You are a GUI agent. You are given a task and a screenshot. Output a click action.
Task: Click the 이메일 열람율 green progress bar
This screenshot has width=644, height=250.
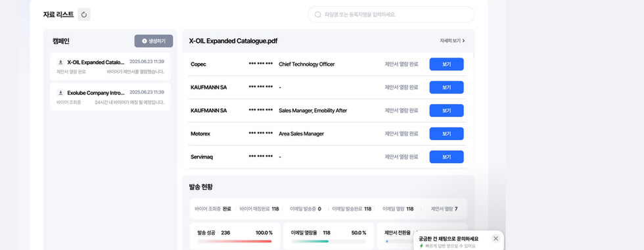328,241
